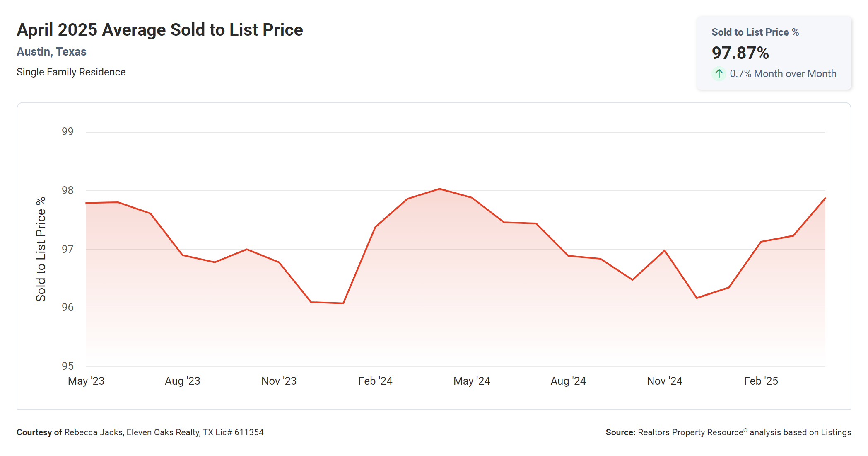
Task: Select the May '23 x-axis label
Action: 86,381
